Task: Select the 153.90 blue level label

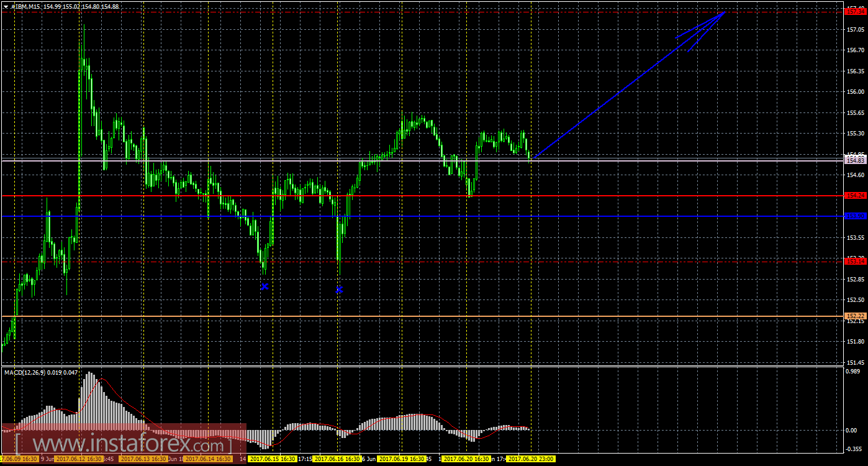Action: pyautogui.click(x=856, y=216)
